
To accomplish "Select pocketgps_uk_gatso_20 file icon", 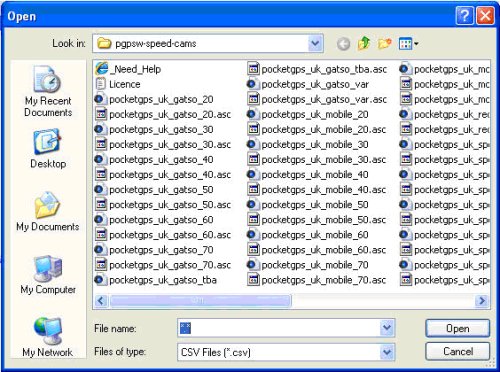I will pos(100,99).
